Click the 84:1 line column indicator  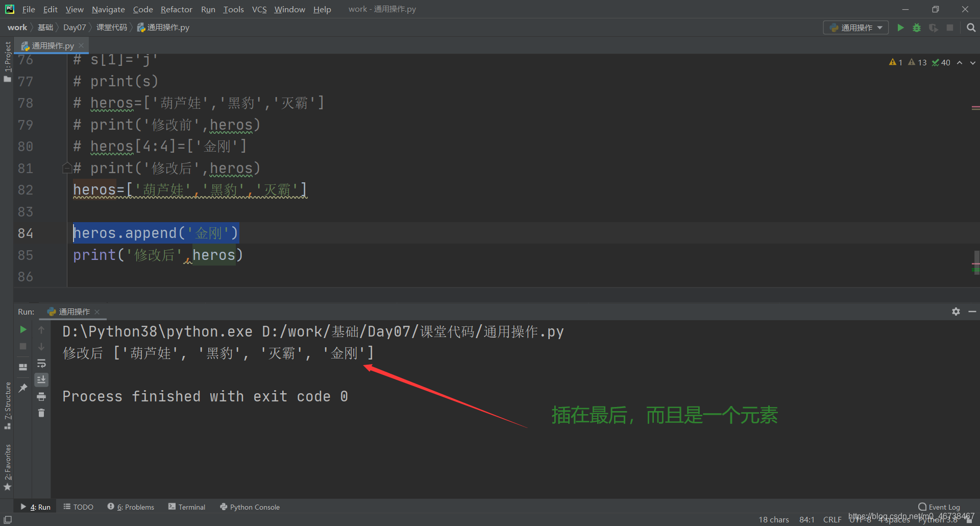pos(807,519)
